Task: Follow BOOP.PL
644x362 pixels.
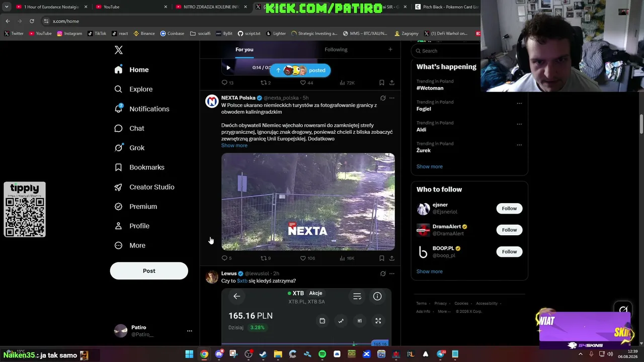Action: [x=509, y=251]
